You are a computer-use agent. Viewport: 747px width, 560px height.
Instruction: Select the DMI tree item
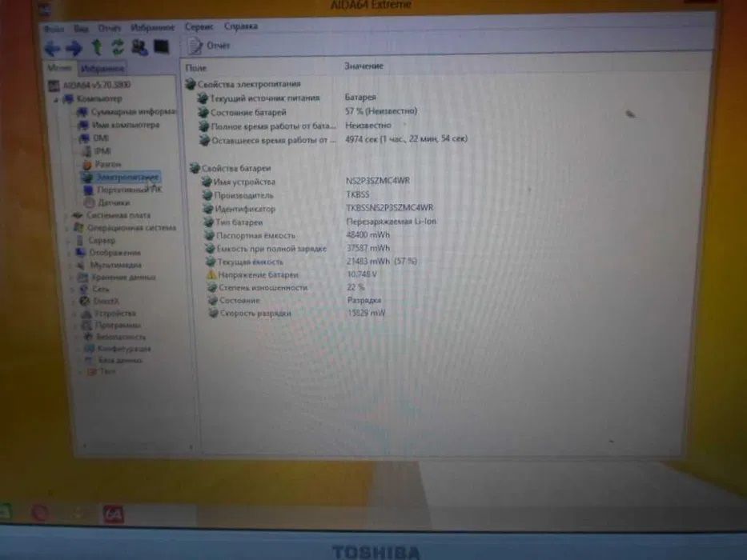pos(94,138)
